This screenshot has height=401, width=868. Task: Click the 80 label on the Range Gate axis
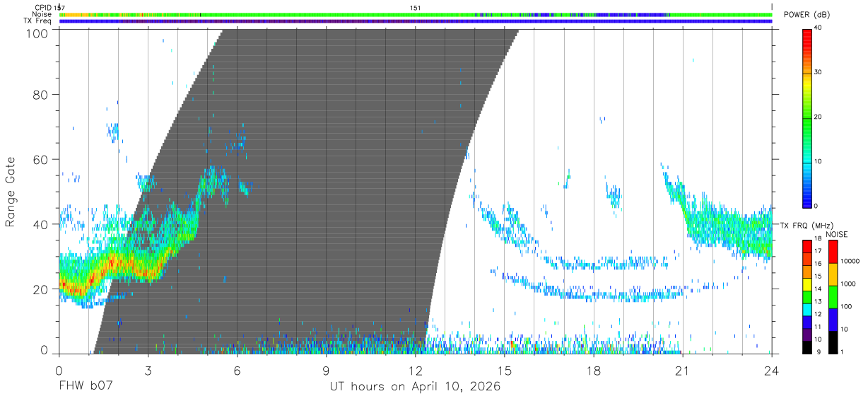tap(41, 94)
